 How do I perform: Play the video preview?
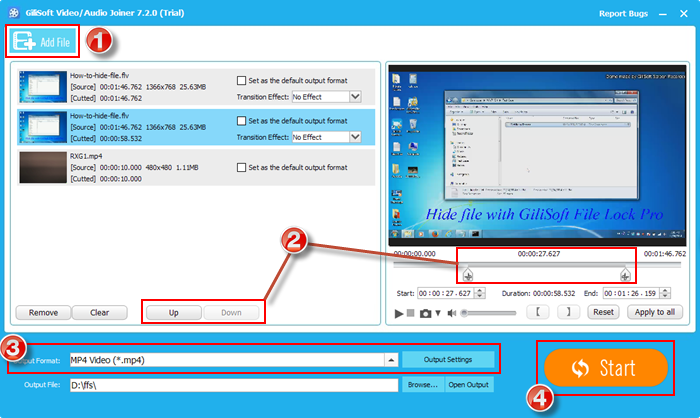coord(399,313)
